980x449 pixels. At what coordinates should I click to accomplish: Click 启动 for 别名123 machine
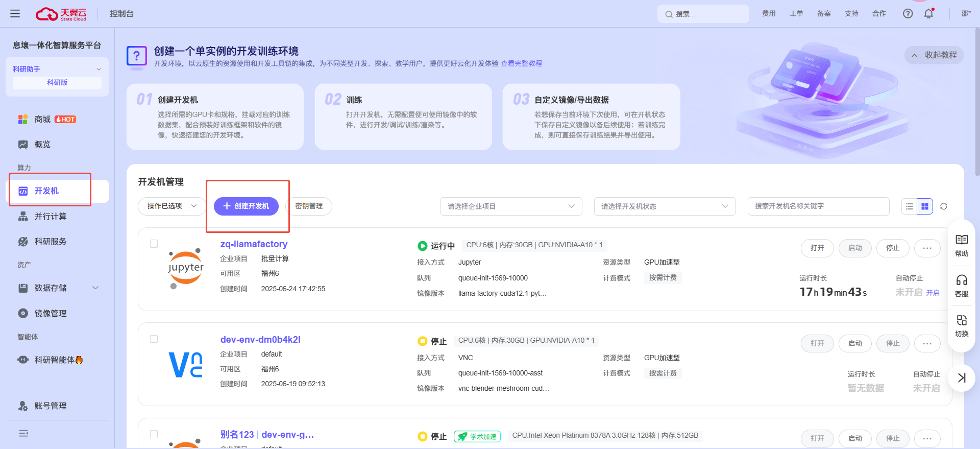pos(855,438)
